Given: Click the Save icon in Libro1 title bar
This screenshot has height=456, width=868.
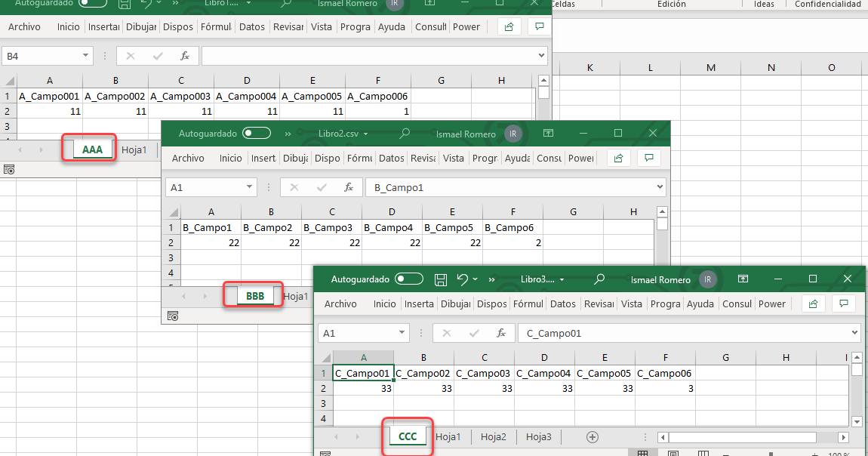Looking at the screenshot, I should click(123, 5).
